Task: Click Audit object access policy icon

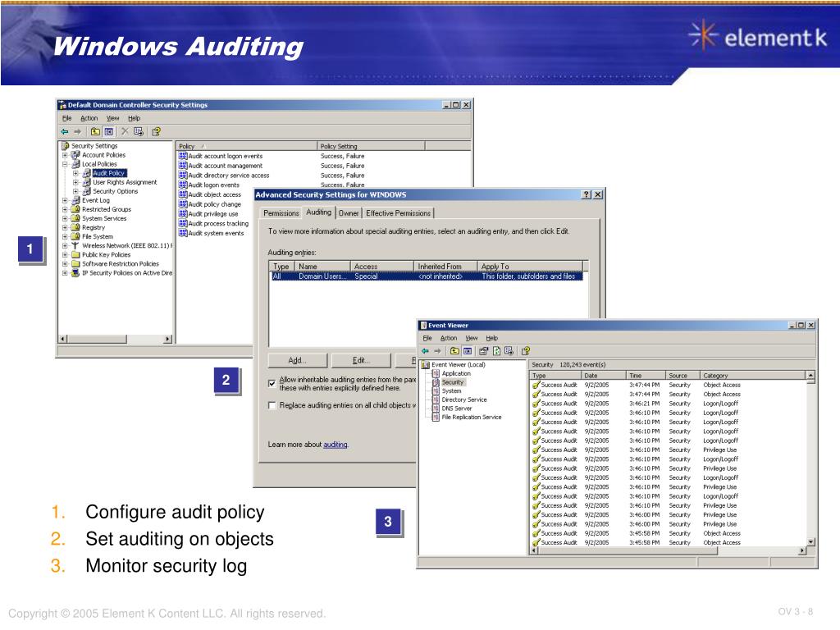Action: point(183,194)
